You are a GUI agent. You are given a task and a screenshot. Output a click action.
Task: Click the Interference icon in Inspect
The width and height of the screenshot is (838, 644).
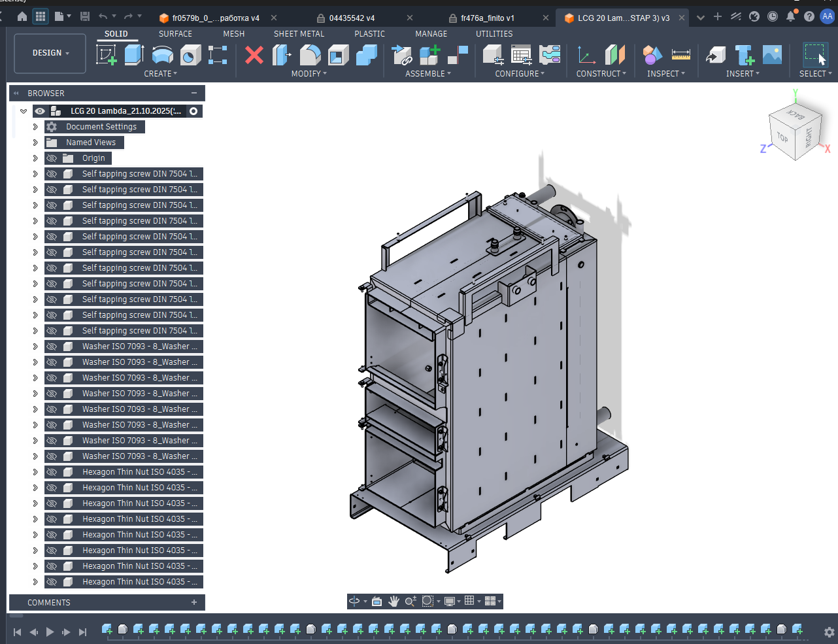click(x=652, y=55)
